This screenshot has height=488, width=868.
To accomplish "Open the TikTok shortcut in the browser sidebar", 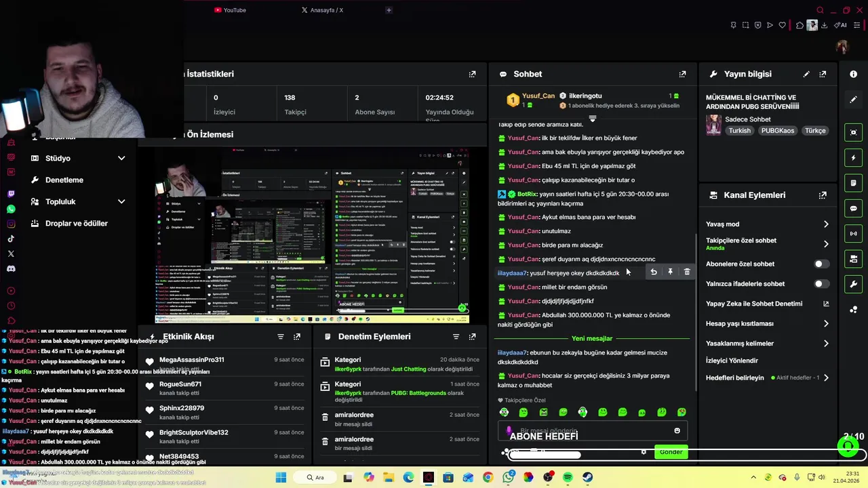I will (x=11, y=239).
